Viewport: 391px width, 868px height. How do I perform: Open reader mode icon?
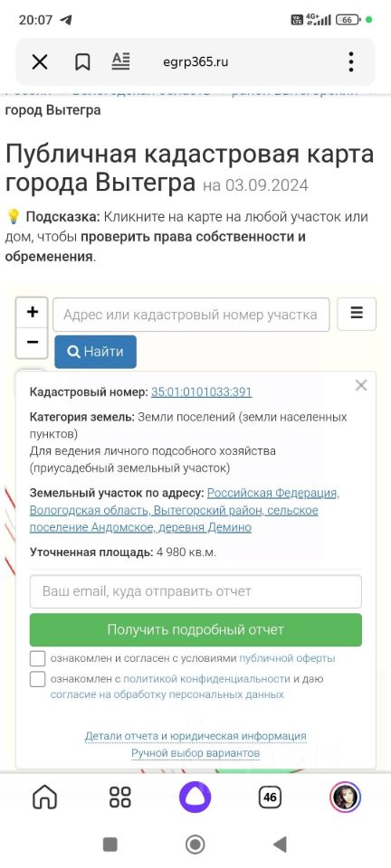[120, 61]
